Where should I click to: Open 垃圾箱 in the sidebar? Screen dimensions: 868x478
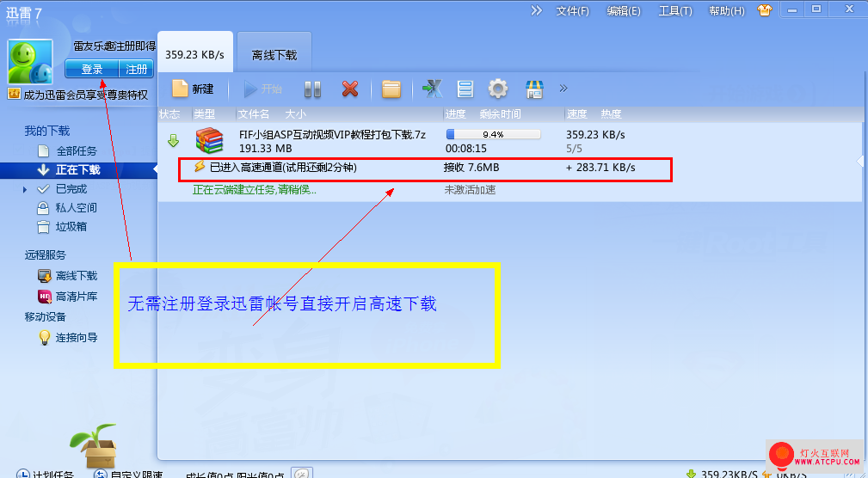coord(71,227)
